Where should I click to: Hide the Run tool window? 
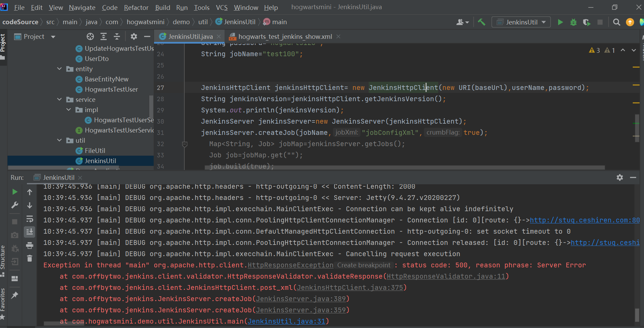[x=633, y=177]
